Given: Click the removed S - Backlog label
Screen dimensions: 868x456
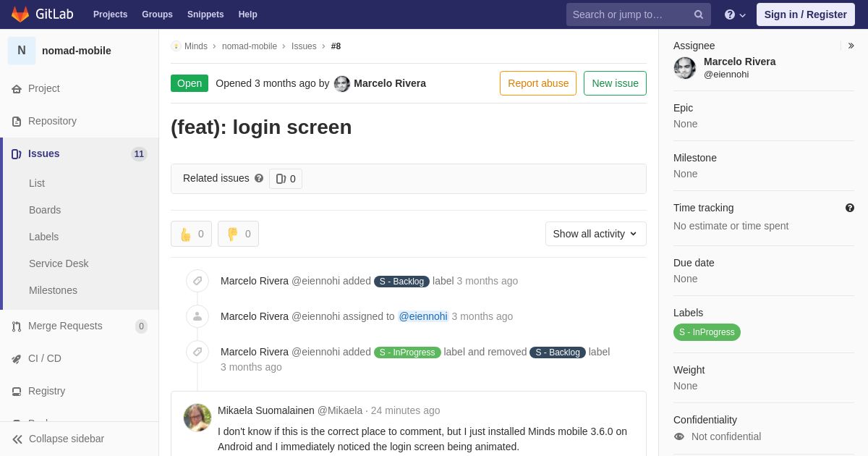Looking at the screenshot, I should click(x=558, y=352).
